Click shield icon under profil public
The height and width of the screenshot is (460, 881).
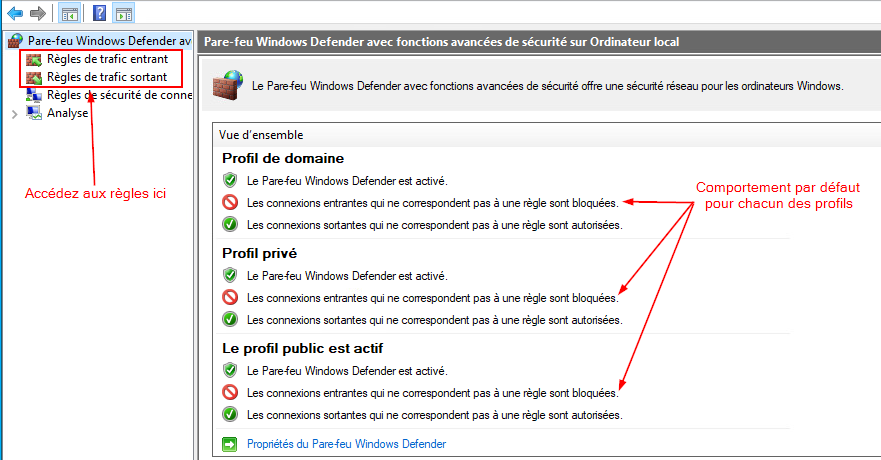[230, 370]
